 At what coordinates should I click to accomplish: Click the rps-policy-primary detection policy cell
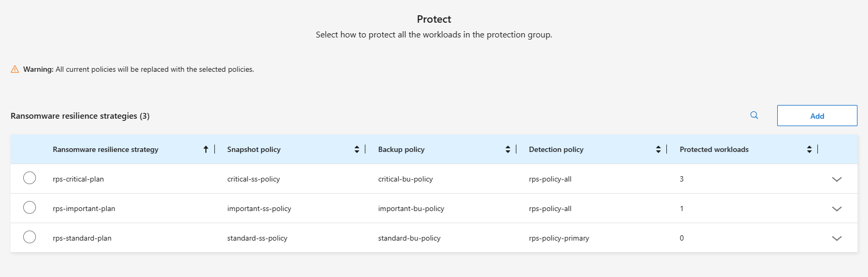(559, 238)
